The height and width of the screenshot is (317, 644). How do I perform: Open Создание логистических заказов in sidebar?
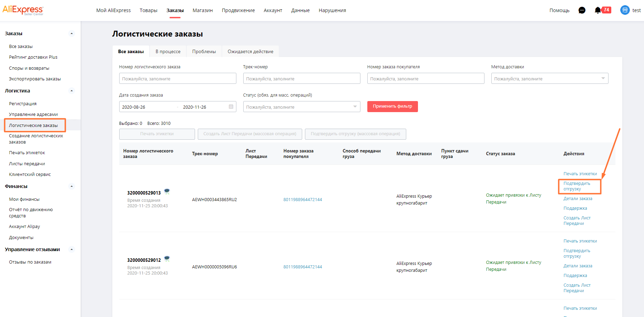pyautogui.click(x=36, y=139)
